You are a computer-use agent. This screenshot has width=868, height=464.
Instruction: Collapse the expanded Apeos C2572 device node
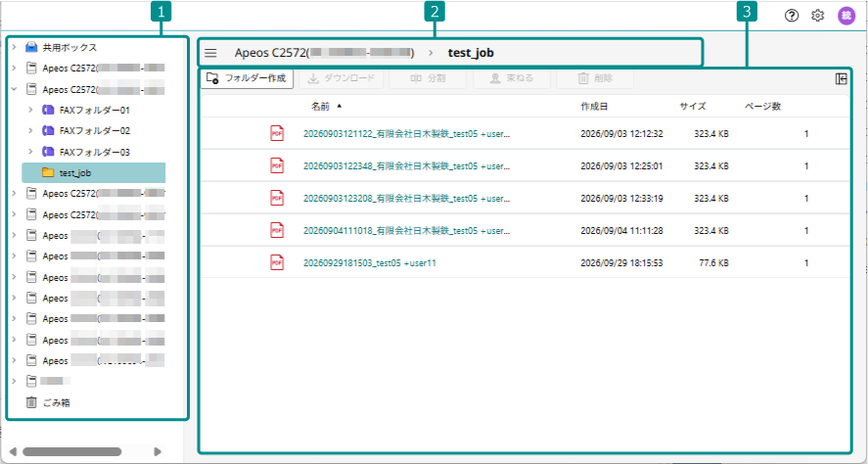tap(15, 89)
